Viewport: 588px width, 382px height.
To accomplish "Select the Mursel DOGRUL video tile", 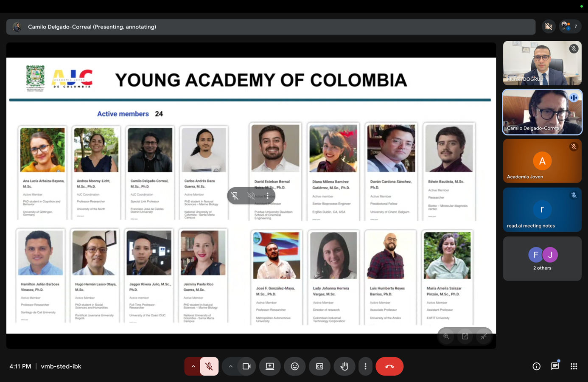I will 542,63.
